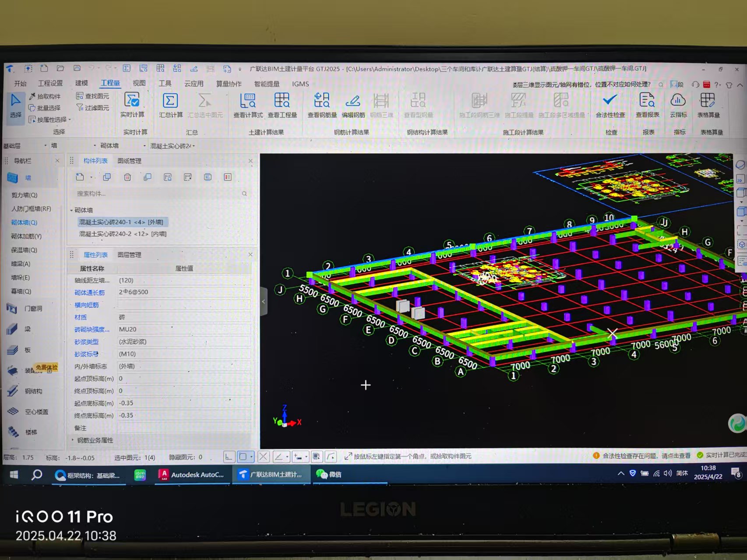Screen dimensions: 747x560
Task: Click the delete trash icon in 构件列表
Action: pyautogui.click(x=127, y=177)
